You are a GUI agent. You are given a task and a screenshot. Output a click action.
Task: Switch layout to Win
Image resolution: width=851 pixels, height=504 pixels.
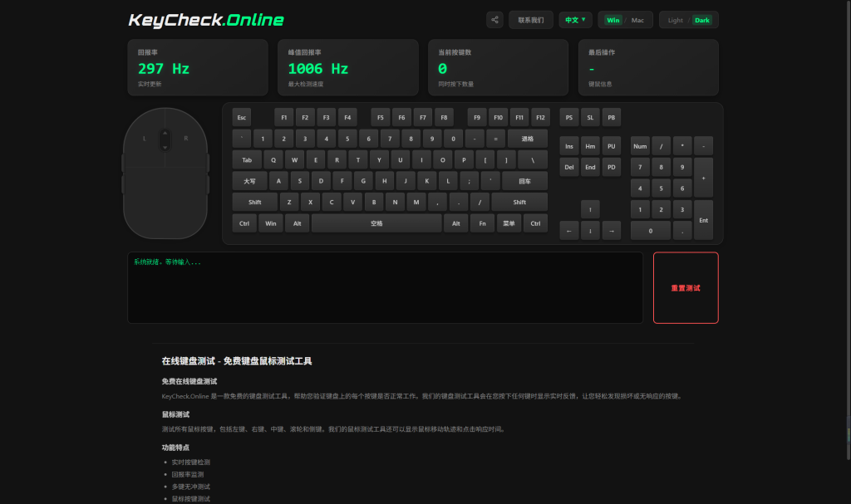pyautogui.click(x=613, y=20)
